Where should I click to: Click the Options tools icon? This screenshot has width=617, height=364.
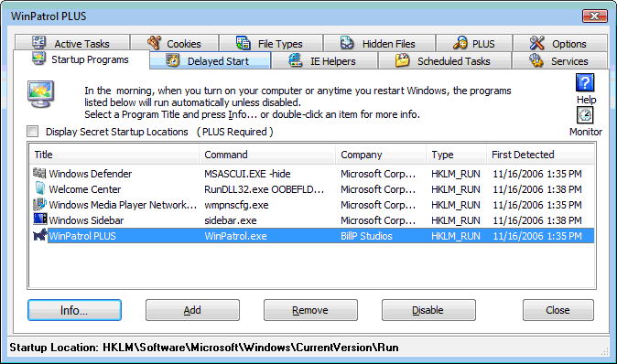pyautogui.click(x=536, y=42)
